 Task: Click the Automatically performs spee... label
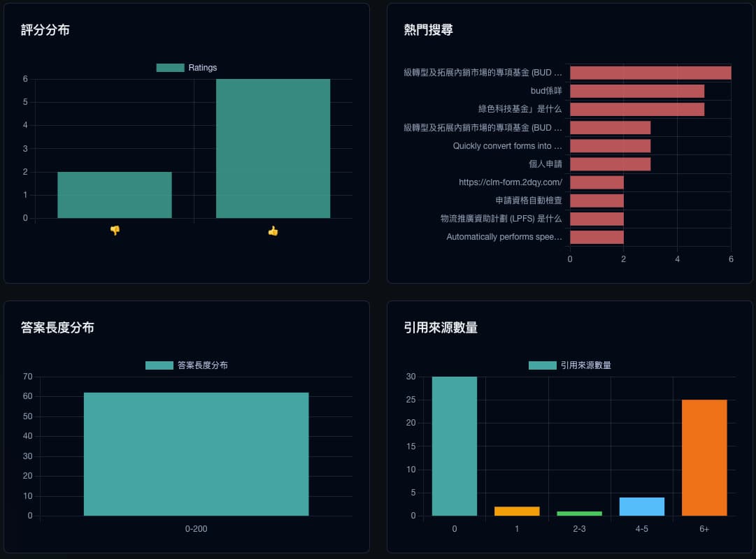tap(504, 237)
